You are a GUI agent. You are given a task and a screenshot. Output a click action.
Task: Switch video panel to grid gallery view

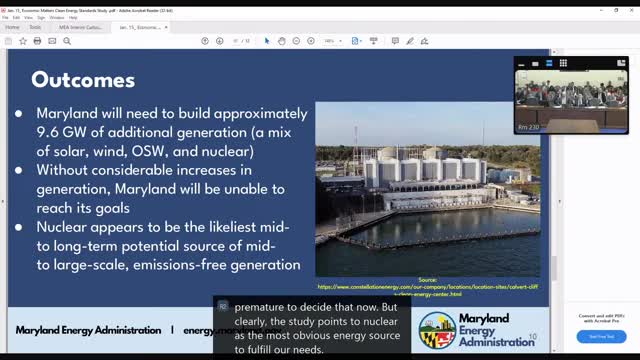point(563,63)
